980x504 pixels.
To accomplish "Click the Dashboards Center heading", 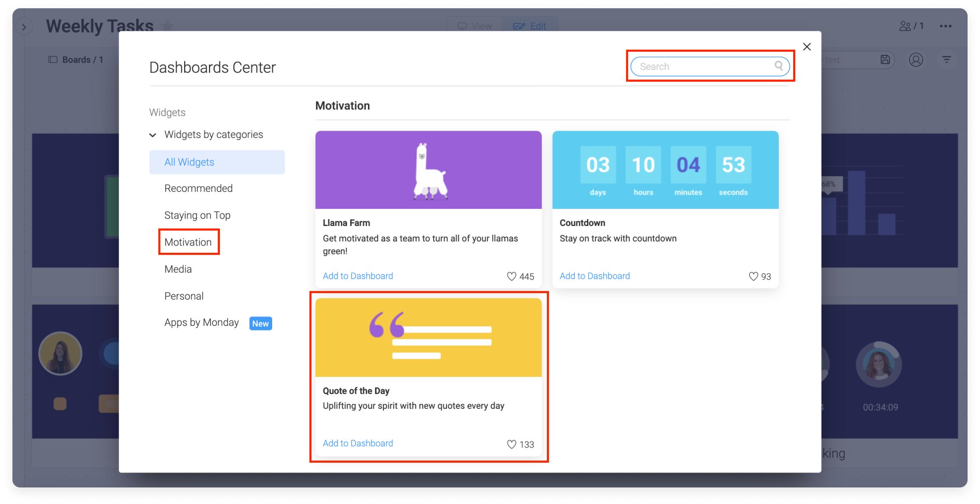I will (213, 68).
